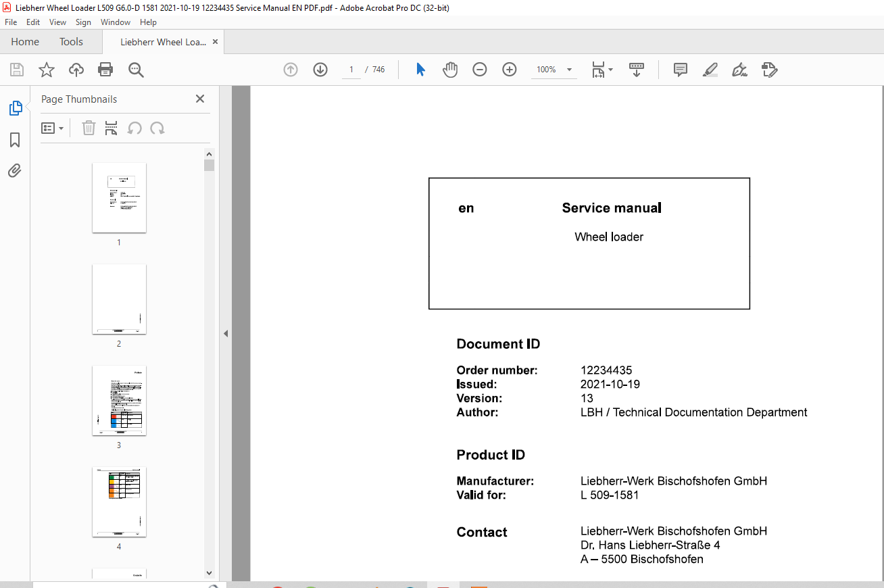This screenshot has height=588, width=884.
Task: Open the Attachments paperclip panel
Action: (x=15, y=170)
